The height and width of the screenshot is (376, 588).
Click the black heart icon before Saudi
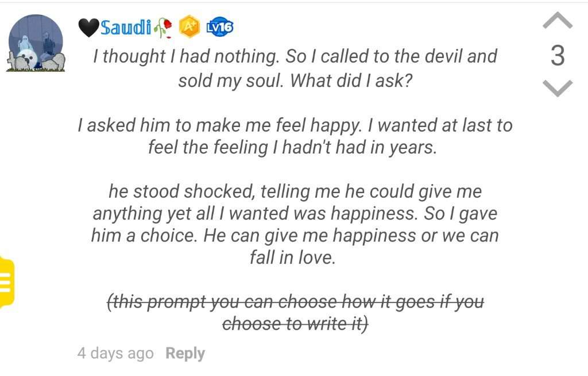89,28
